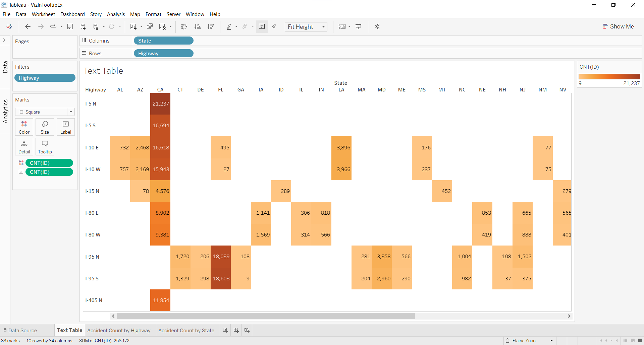This screenshot has height=345, width=644.
Task: Switch to Accident Count by Highway tab
Action: coord(119,330)
